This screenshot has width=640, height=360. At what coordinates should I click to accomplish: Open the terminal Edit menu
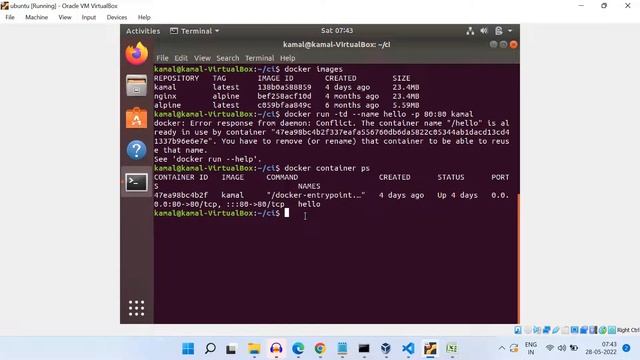click(181, 58)
